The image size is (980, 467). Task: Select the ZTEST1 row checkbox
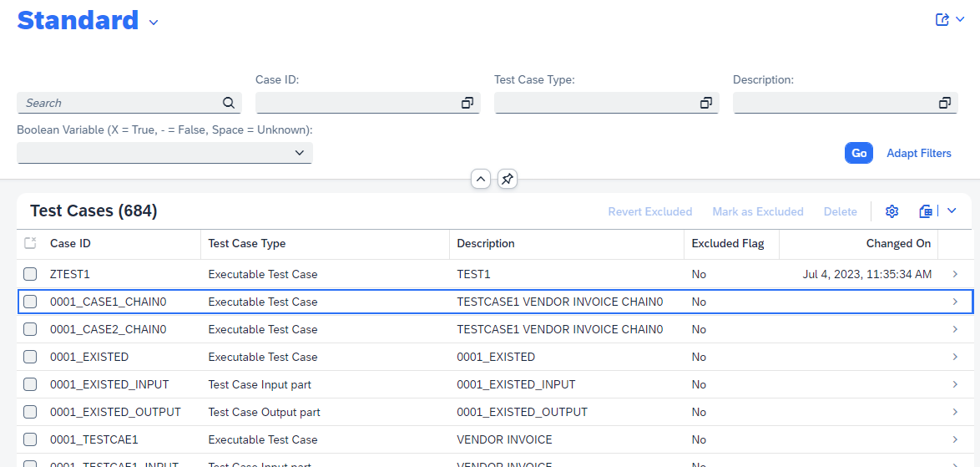click(x=30, y=274)
